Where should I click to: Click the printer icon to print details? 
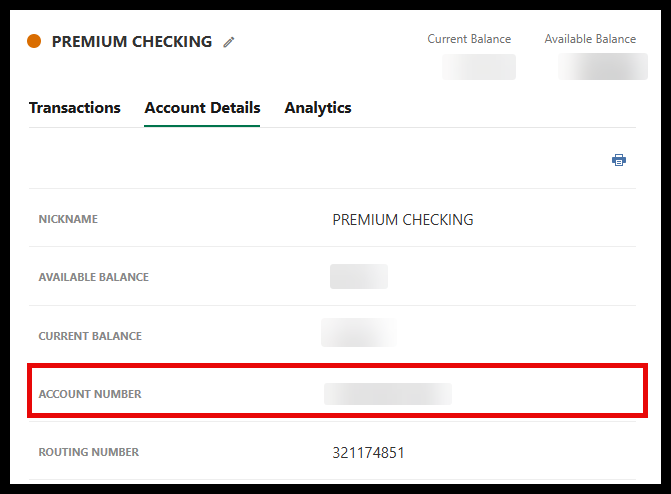[619, 160]
